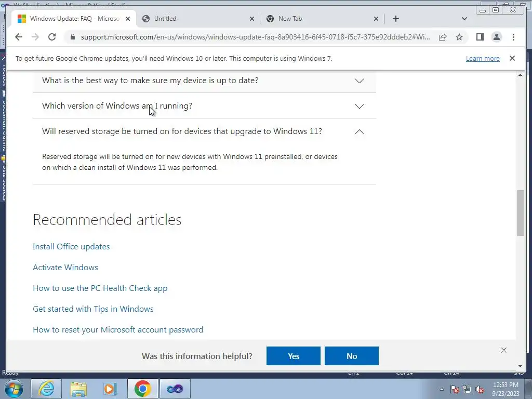Open the Windows Start menu
Screen dimensions: 532x399
tap(14, 389)
